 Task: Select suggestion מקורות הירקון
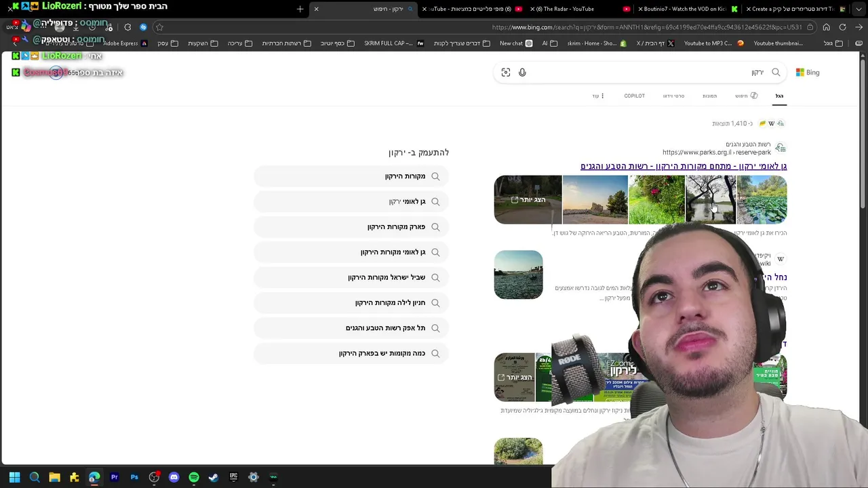tap(351, 176)
